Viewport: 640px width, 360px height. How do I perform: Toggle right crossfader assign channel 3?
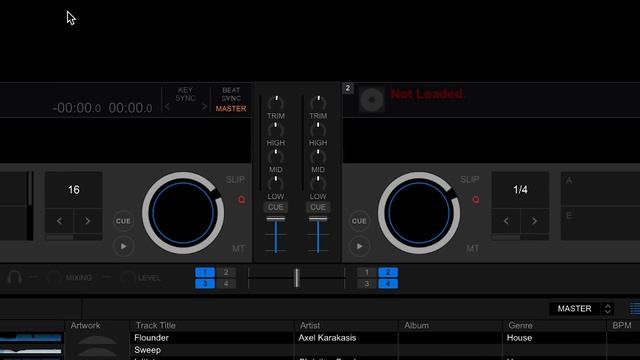point(367,284)
